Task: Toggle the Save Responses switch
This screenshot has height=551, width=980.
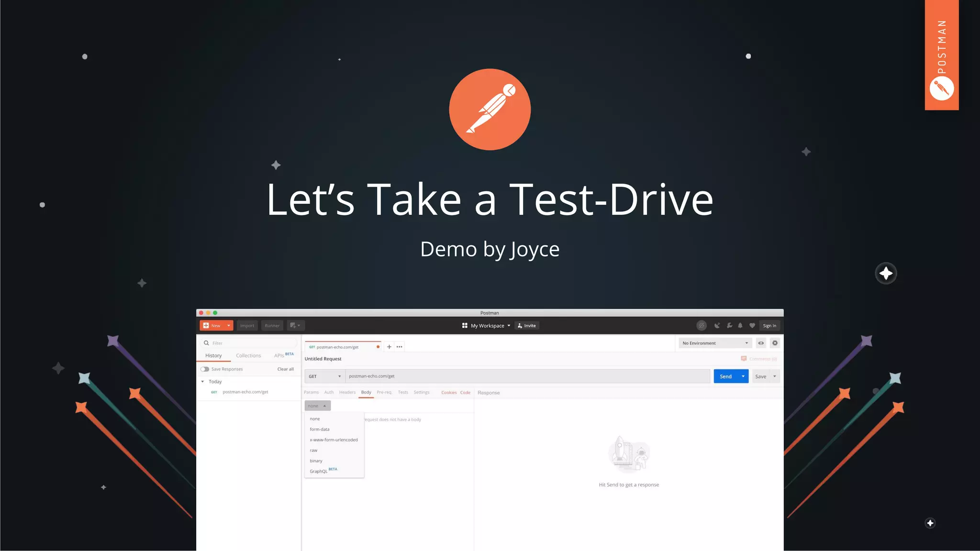Action: click(x=205, y=369)
